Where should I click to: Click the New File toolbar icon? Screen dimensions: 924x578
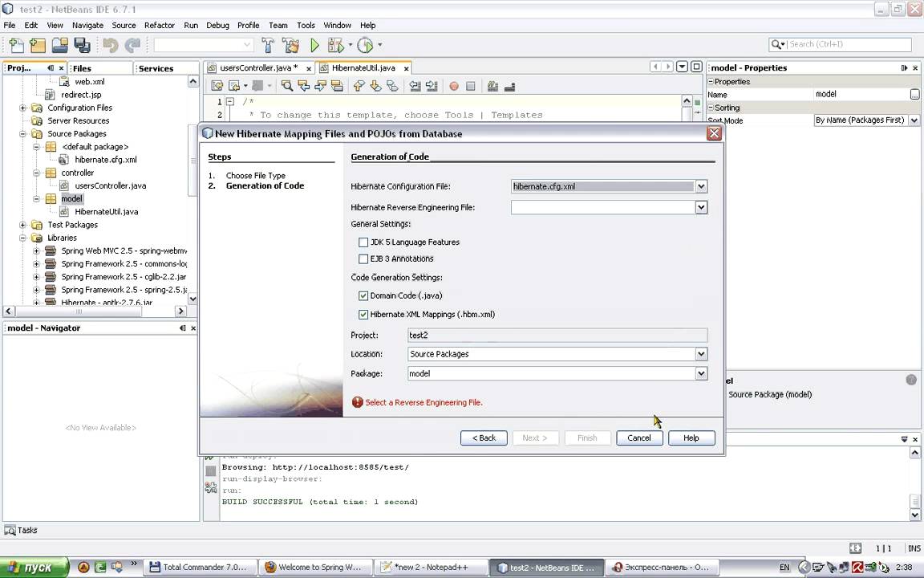[16, 45]
